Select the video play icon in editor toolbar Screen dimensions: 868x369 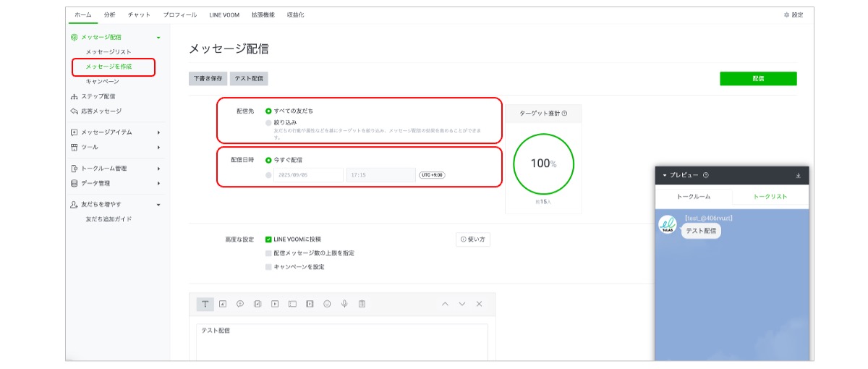(275, 304)
